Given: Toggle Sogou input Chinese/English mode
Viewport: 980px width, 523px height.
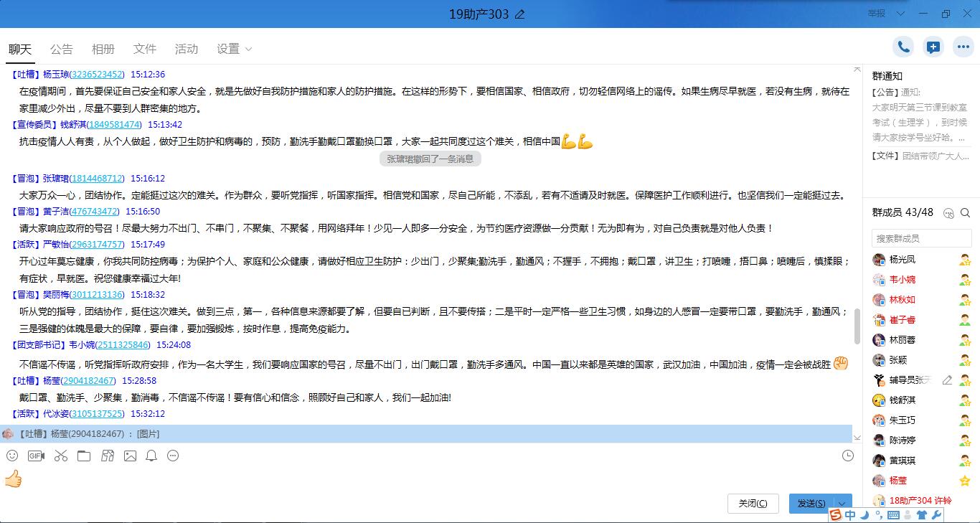Looking at the screenshot, I should pyautogui.click(x=850, y=515).
